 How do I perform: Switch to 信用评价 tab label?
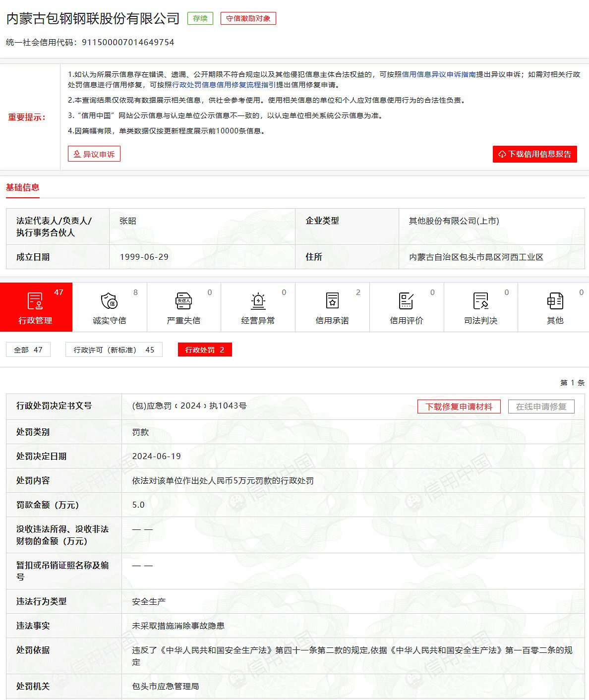(406, 320)
